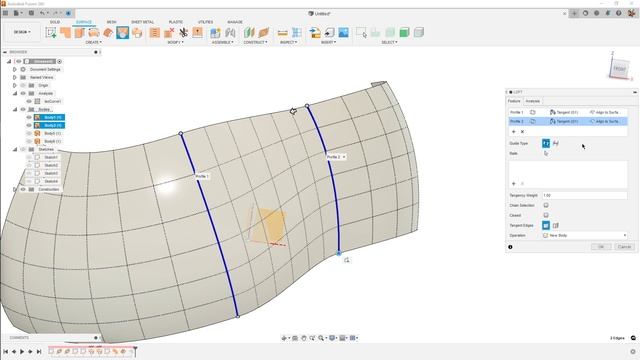The width and height of the screenshot is (640, 360).
Task: Click the Orbit navigation icon
Action: point(284,338)
